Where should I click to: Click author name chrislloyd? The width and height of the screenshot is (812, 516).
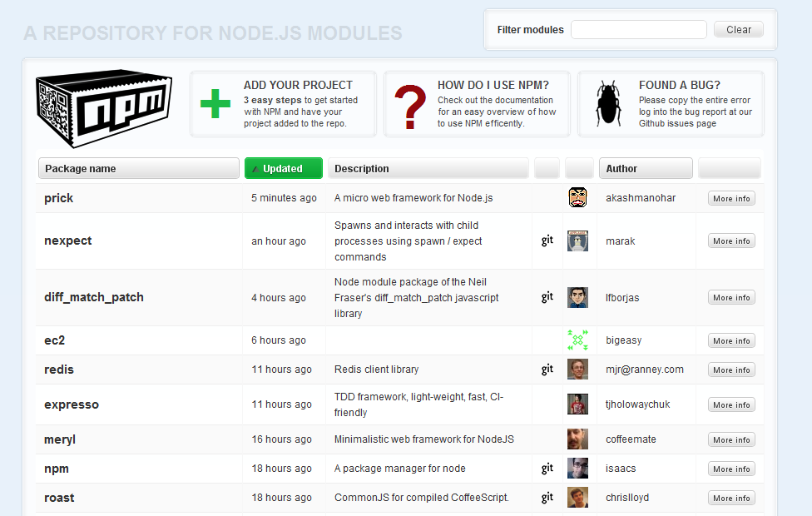[x=627, y=498]
